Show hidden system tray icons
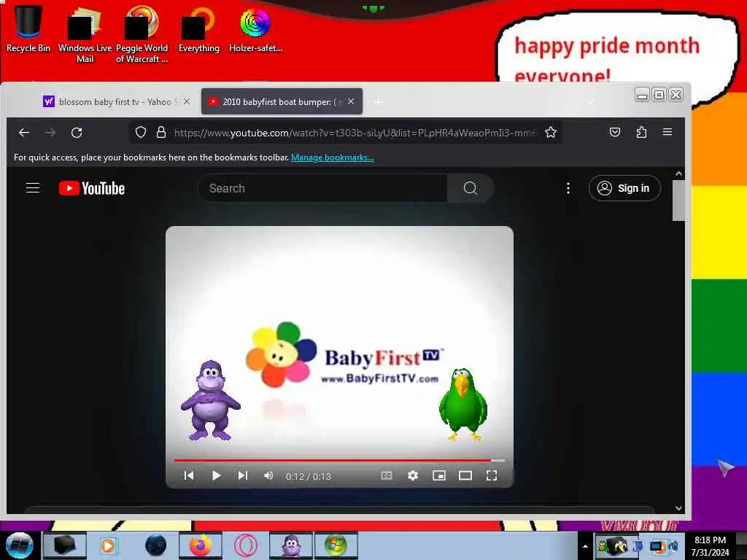747x560 pixels. [586, 546]
